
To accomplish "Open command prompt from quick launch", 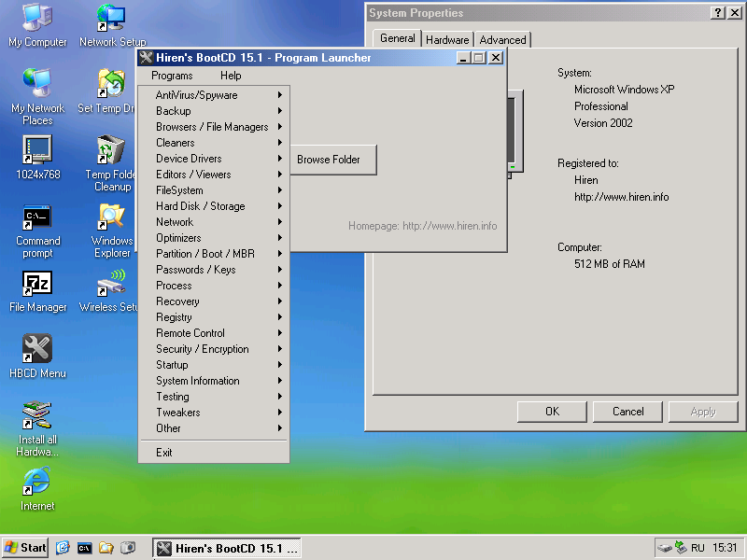I will [85, 548].
